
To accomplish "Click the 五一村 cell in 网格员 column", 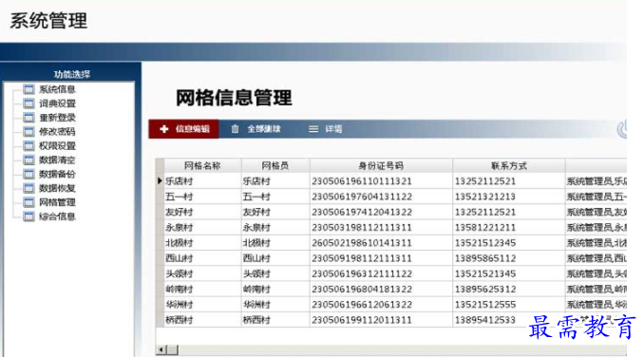I will click(275, 197).
